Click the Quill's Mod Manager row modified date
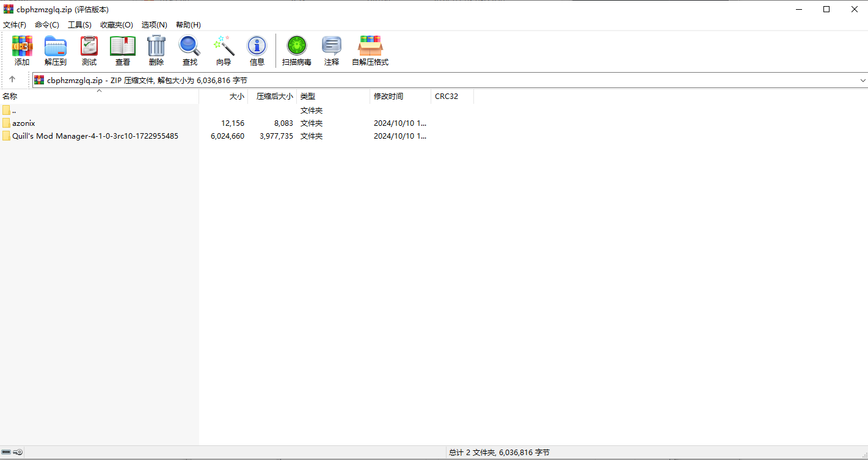Screen dimensions: 868x460 [x=400, y=136]
